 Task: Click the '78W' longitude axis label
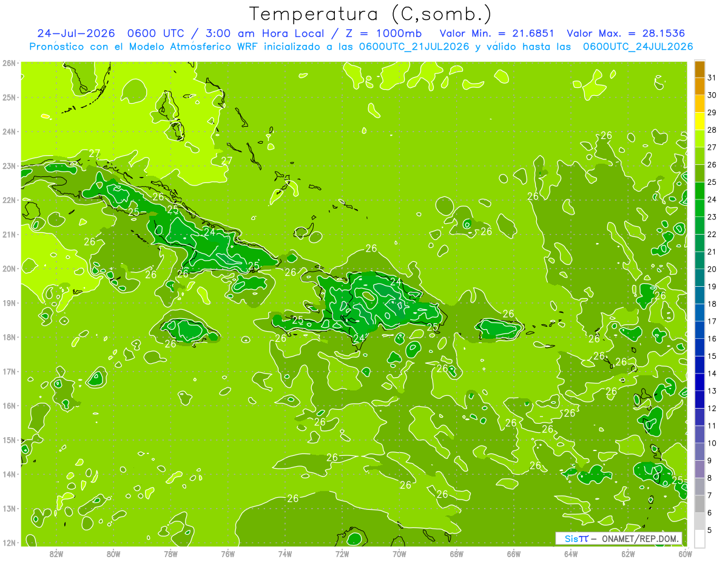point(170,554)
